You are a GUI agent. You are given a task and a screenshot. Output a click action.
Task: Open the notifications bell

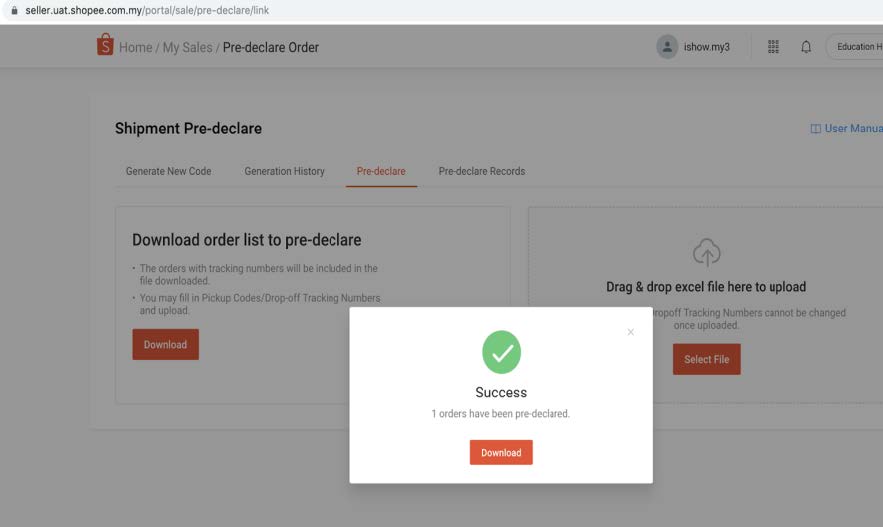806,47
